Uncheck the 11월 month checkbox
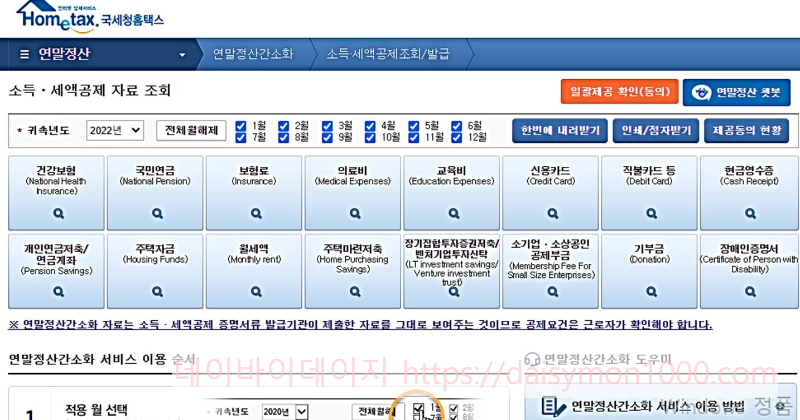 (414, 138)
